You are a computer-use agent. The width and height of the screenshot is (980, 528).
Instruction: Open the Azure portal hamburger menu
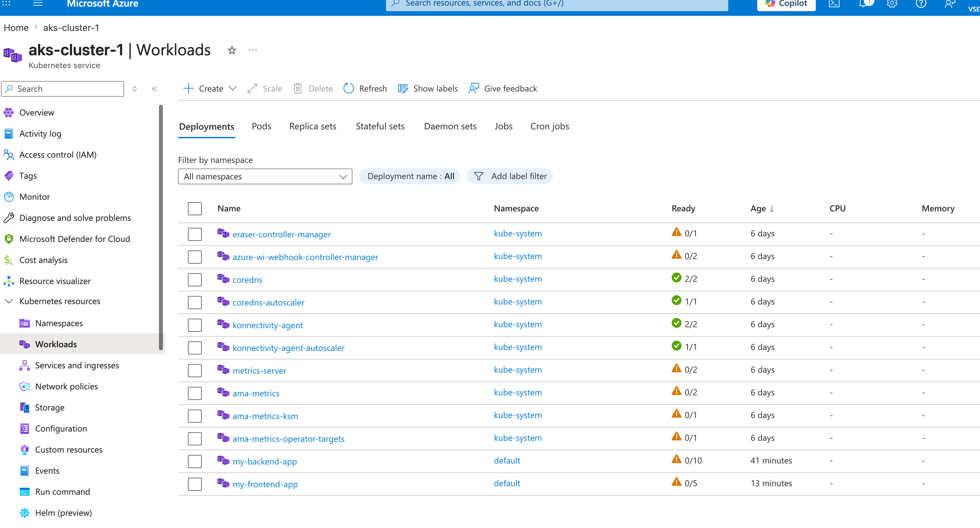pyautogui.click(x=38, y=3)
